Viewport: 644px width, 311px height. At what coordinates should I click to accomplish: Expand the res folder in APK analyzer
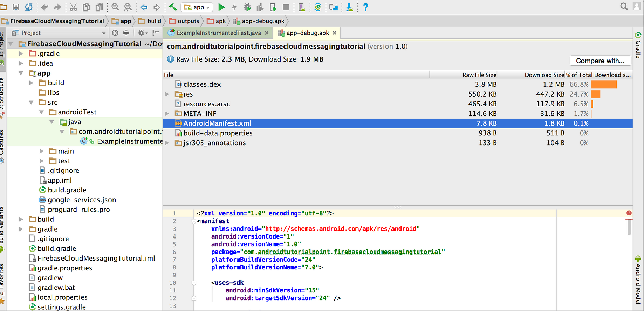(x=167, y=94)
